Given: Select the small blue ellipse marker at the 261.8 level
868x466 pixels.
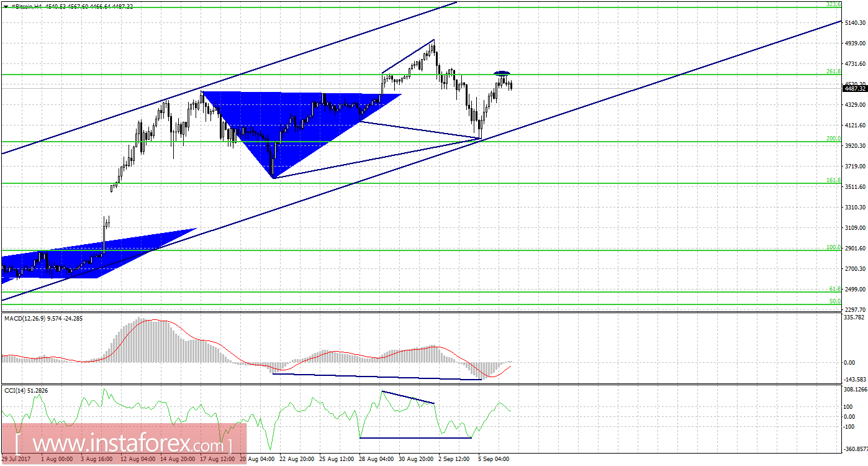Looking at the screenshot, I should pos(502,73).
